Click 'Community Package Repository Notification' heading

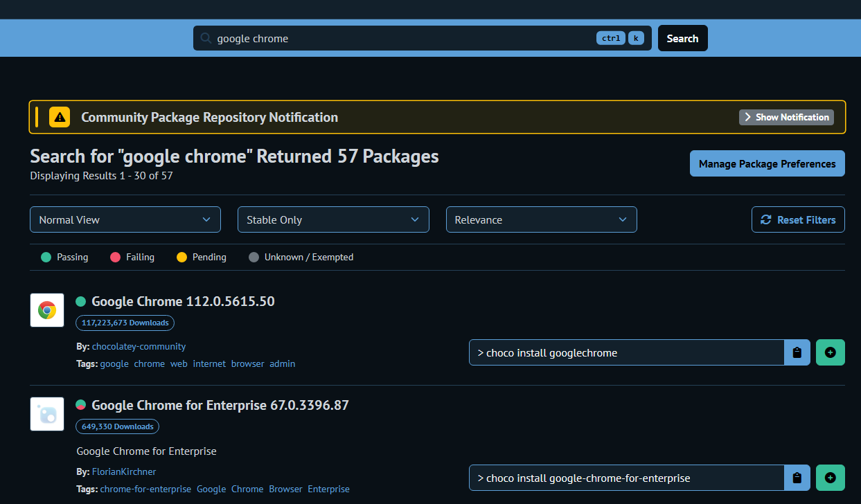[x=210, y=117]
